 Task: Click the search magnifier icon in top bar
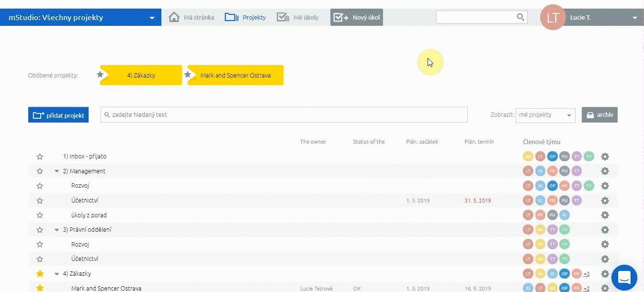coord(520,17)
